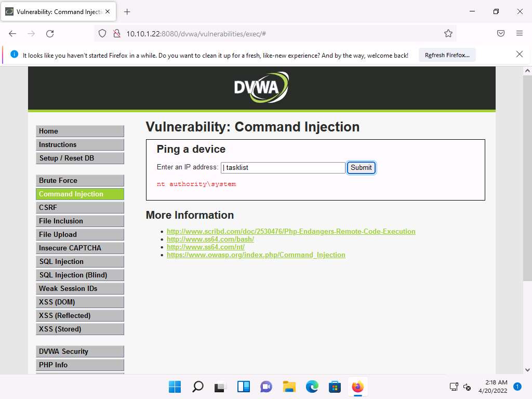
Task: Open new tab with plus icon
Action: pyautogui.click(x=127, y=11)
